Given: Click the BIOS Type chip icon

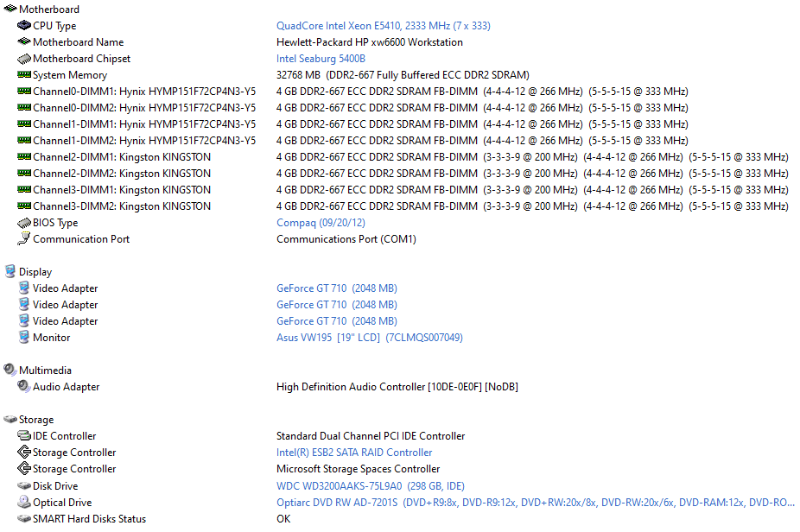Looking at the screenshot, I should (24, 223).
